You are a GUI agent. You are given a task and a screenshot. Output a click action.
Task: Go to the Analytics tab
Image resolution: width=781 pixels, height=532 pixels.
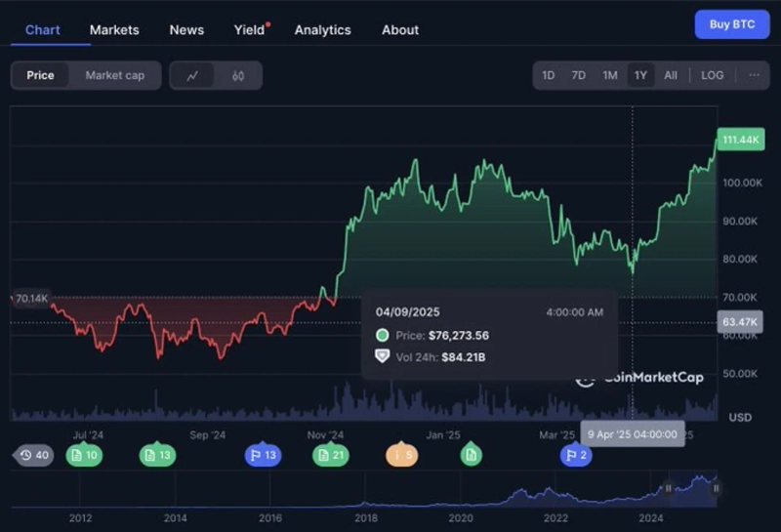click(322, 30)
